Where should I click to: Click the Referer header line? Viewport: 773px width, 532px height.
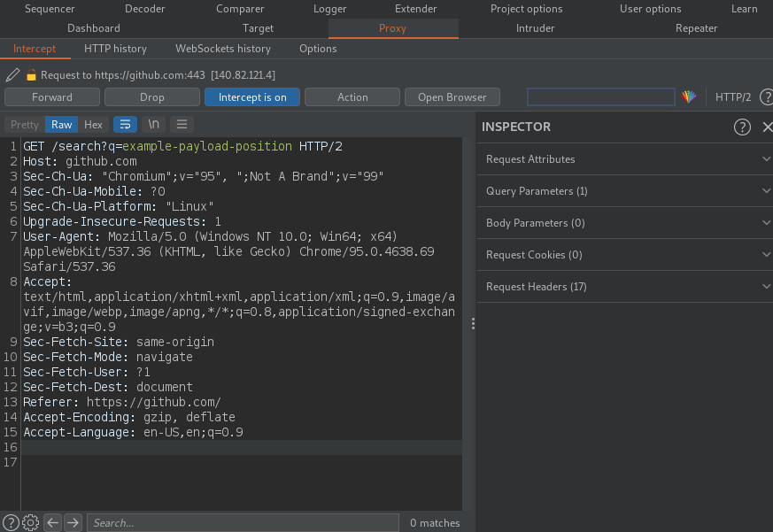click(x=122, y=403)
